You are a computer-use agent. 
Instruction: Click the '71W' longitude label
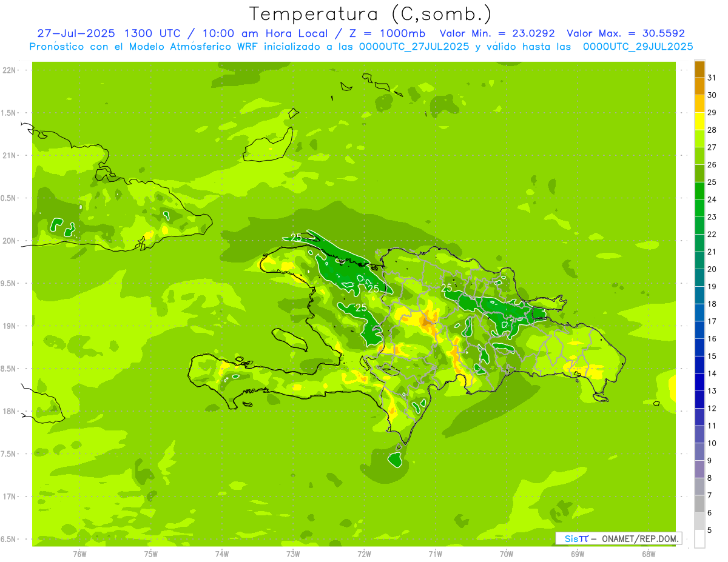point(435,554)
